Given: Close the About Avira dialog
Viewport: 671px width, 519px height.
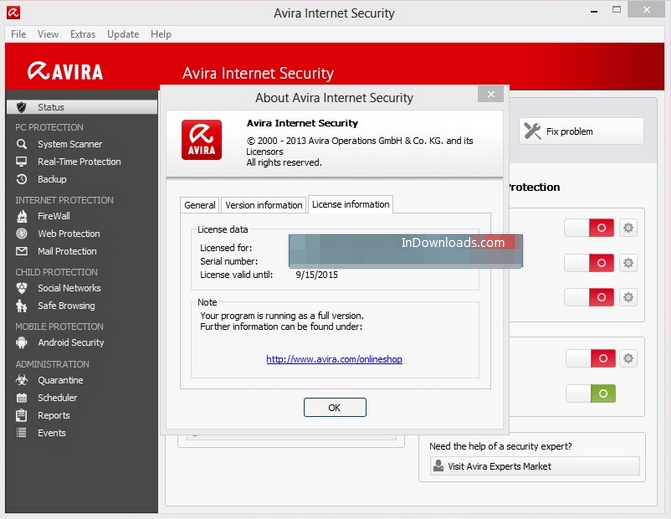Looking at the screenshot, I should [491, 94].
